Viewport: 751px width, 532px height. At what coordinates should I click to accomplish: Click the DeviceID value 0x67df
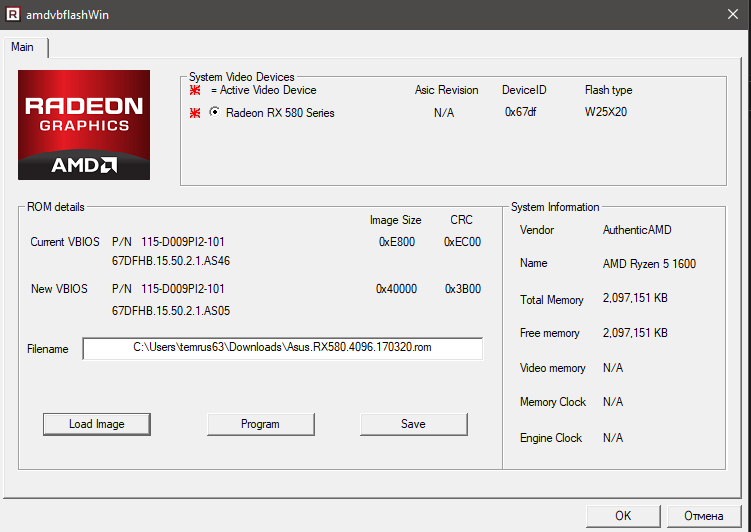(521, 112)
